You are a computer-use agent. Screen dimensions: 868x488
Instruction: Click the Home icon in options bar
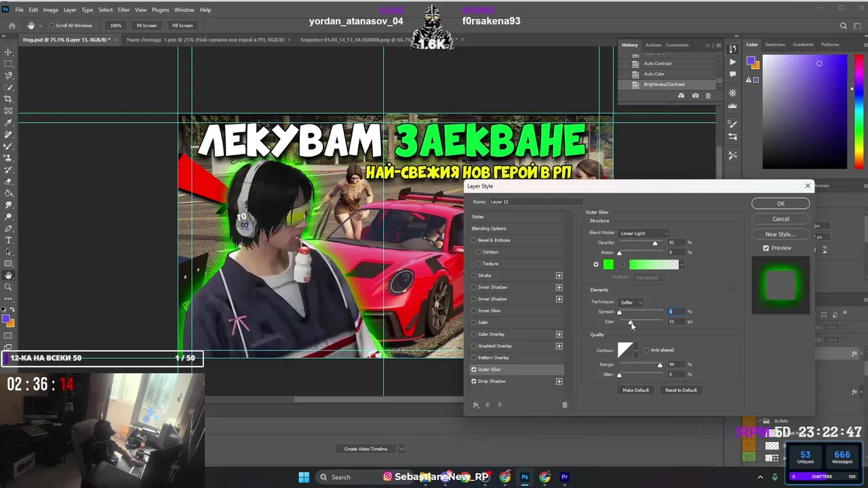pyautogui.click(x=12, y=26)
